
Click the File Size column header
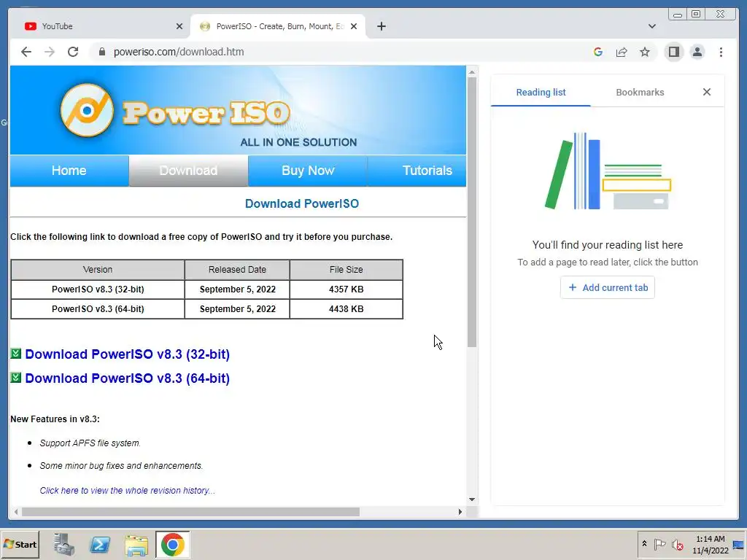point(347,270)
